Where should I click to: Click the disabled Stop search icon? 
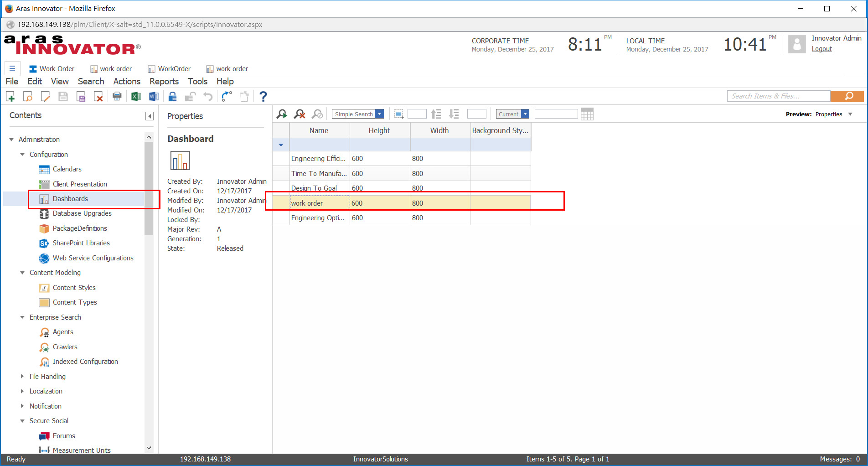[317, 114]
